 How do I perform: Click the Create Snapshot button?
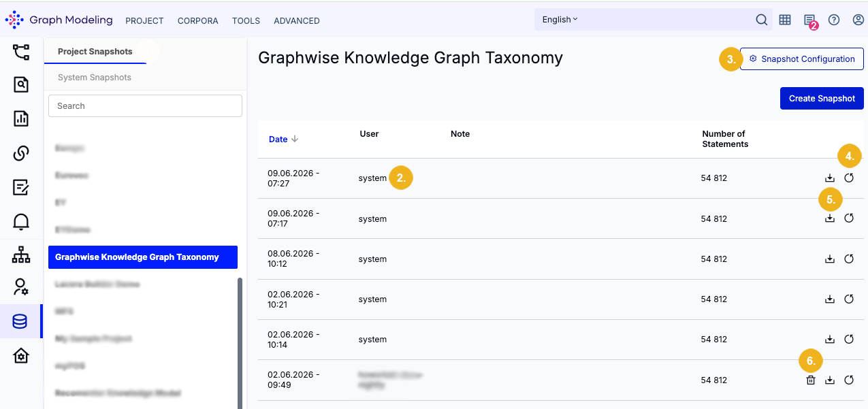point(822,99)
